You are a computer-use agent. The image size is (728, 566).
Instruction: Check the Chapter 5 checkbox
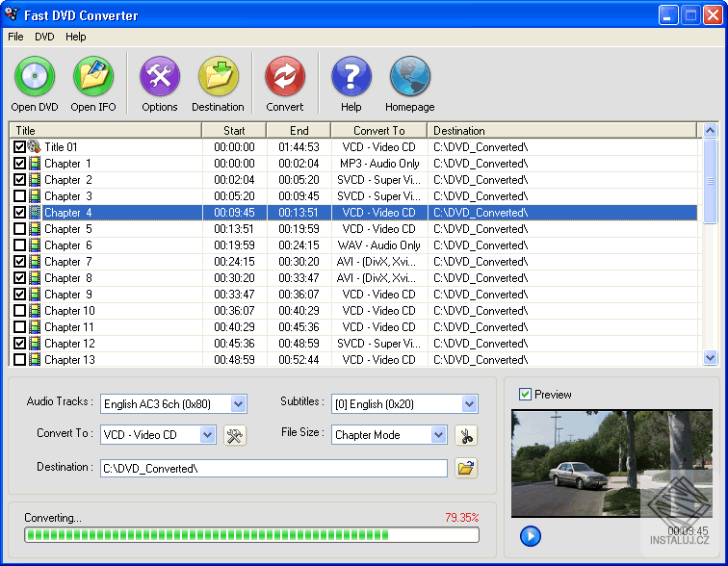click(x=19, y=229)
